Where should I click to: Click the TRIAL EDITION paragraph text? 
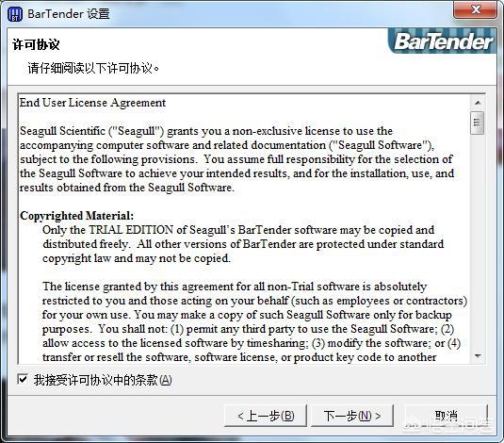click(x=243, y=244)
